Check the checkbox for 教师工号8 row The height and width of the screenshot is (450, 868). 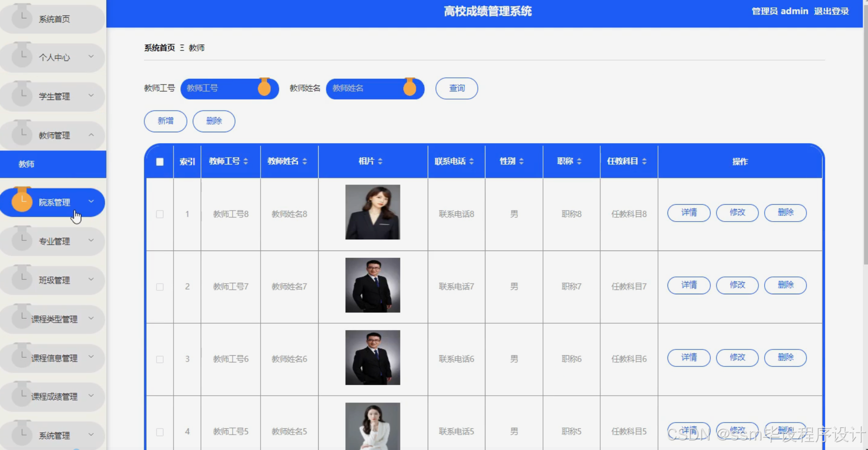coord(160,215)
